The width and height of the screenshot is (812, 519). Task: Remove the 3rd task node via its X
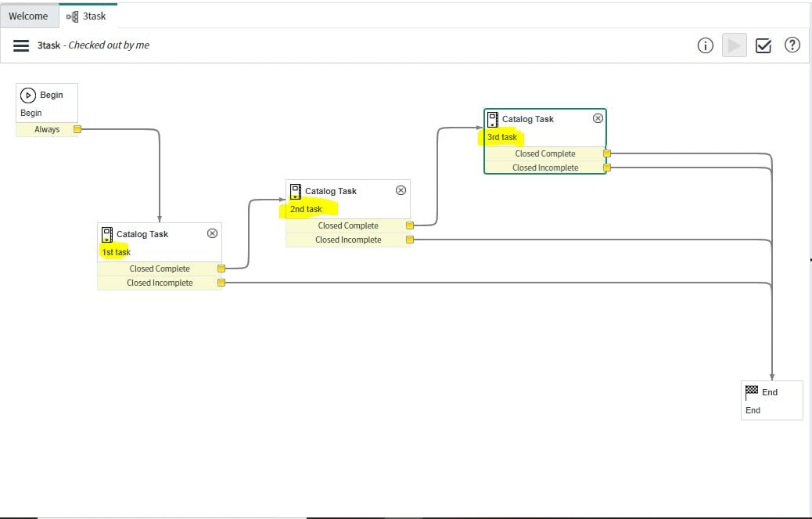(x=598, y=117)
